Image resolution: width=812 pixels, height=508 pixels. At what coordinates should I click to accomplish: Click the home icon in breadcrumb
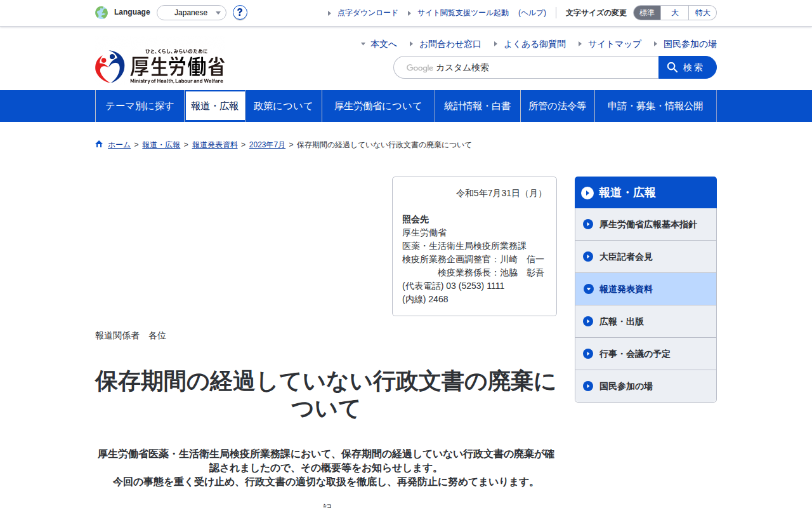(x=99, y=144)
